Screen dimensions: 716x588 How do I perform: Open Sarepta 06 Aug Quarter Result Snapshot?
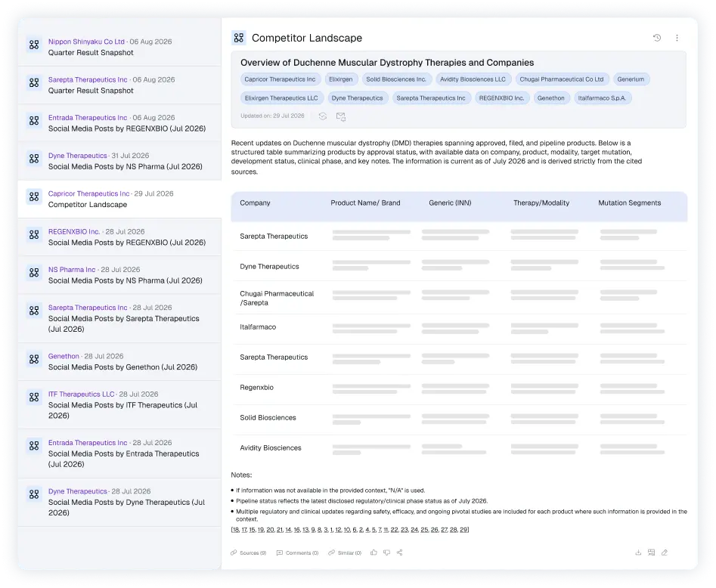click(x=119, y=85)
